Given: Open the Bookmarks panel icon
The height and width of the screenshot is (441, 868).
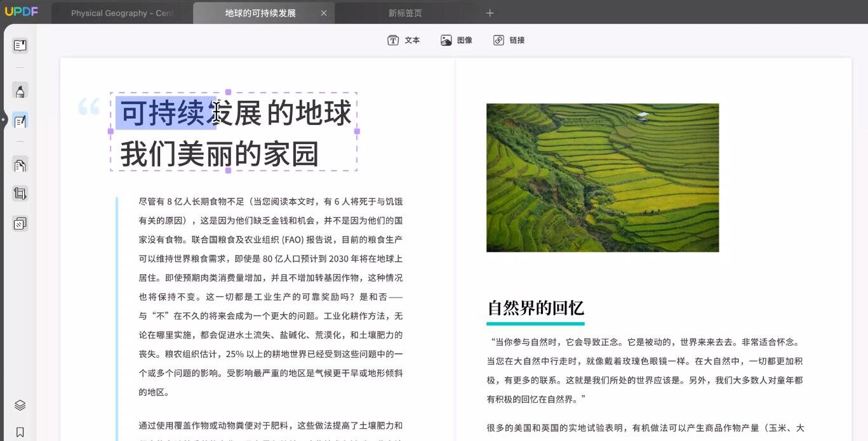Looking at the screenshot, I should 20,432.
